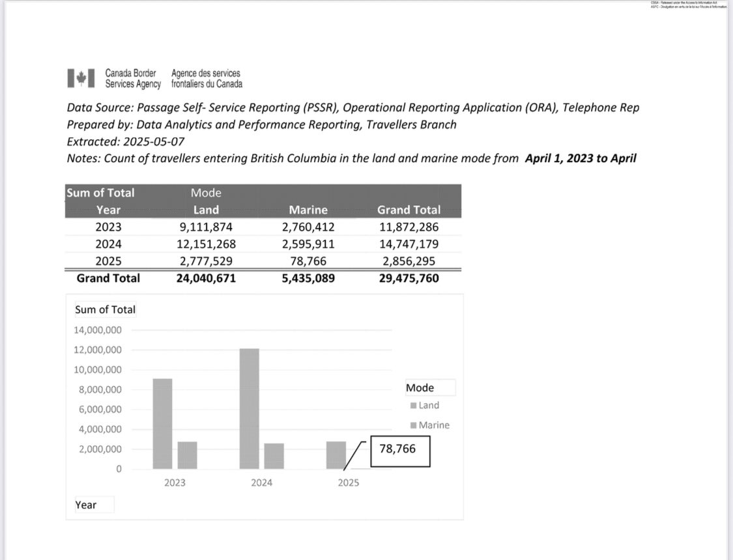Click the 2024 chart category label
This screenshot has height=560, width=733.
click(262, 483)
